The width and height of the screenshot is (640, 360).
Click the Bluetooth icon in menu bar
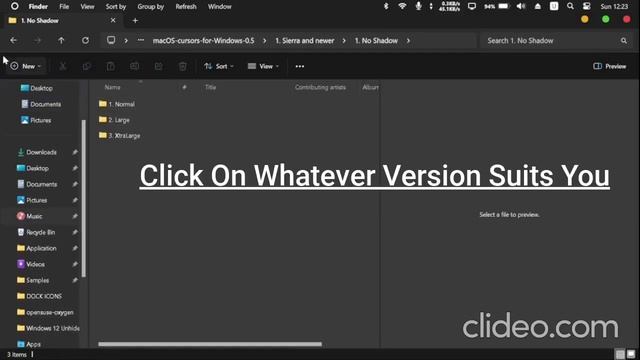386,6
